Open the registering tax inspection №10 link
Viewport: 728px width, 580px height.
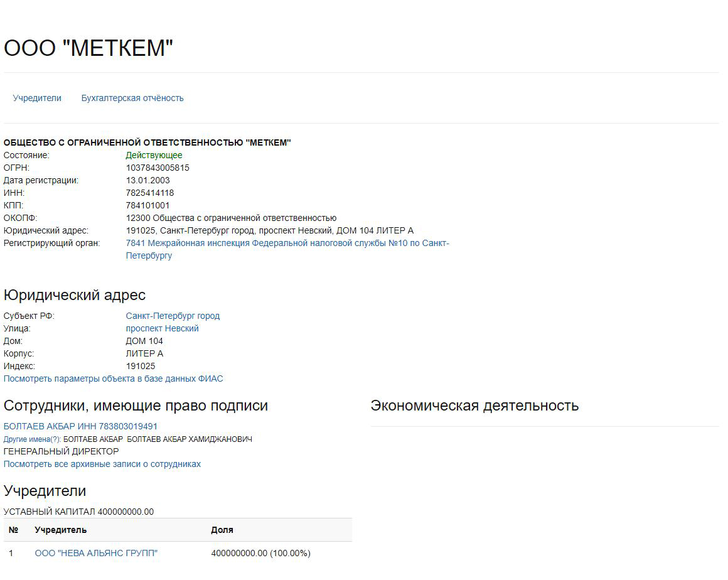(x=287, y=244)
